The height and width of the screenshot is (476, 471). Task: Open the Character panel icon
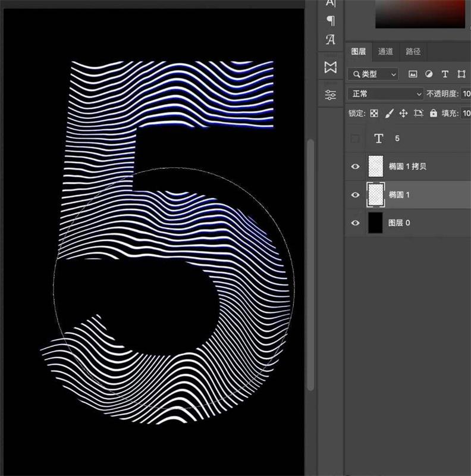pos(331,3)
